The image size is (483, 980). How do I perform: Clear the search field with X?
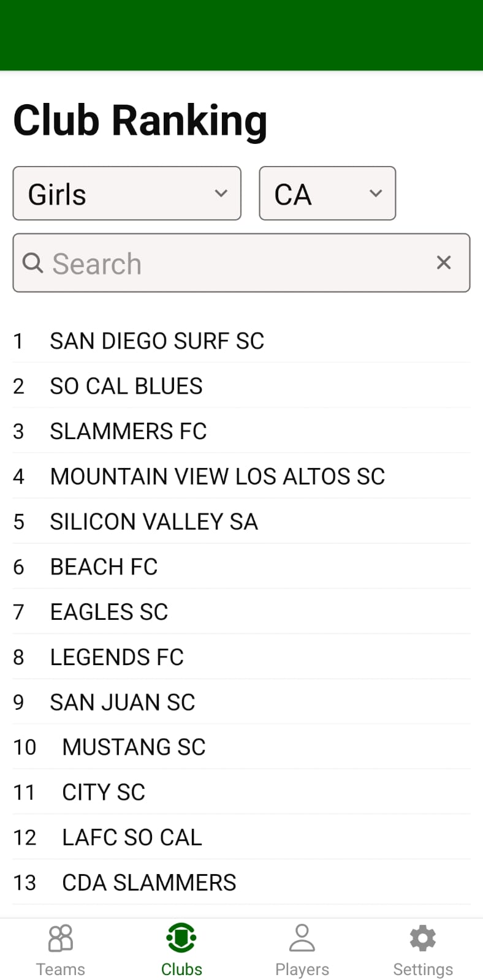point(444,263)
